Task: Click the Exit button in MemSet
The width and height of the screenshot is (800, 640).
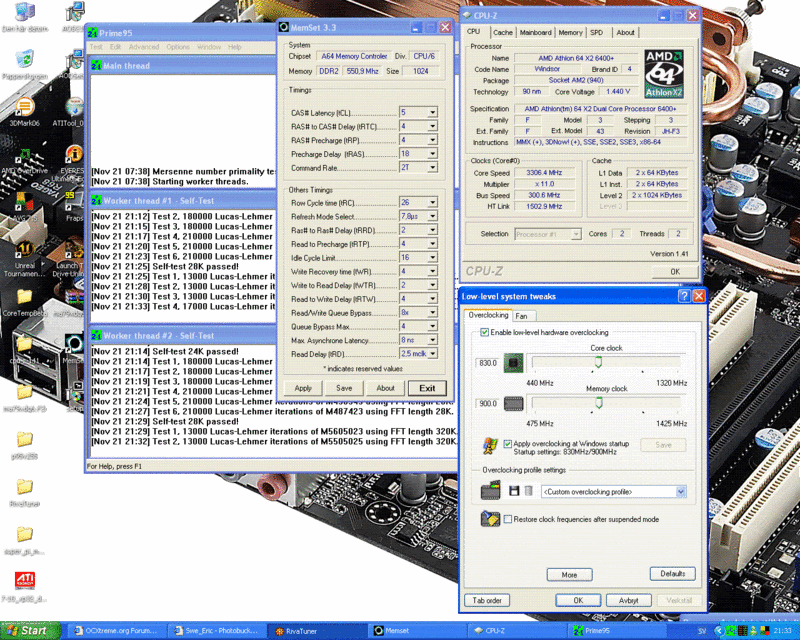Action: [x=427, y=388]
